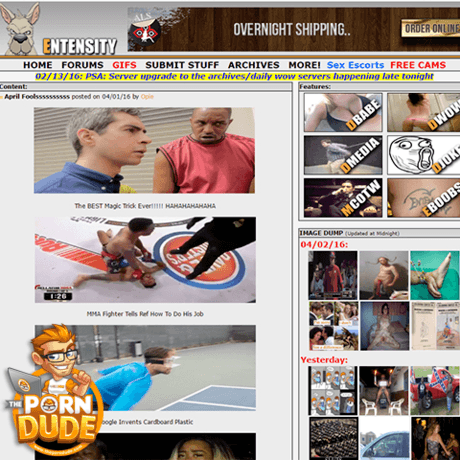Open the HOME menu link
This screenshot has width=460, height=460.
[38, 65]
